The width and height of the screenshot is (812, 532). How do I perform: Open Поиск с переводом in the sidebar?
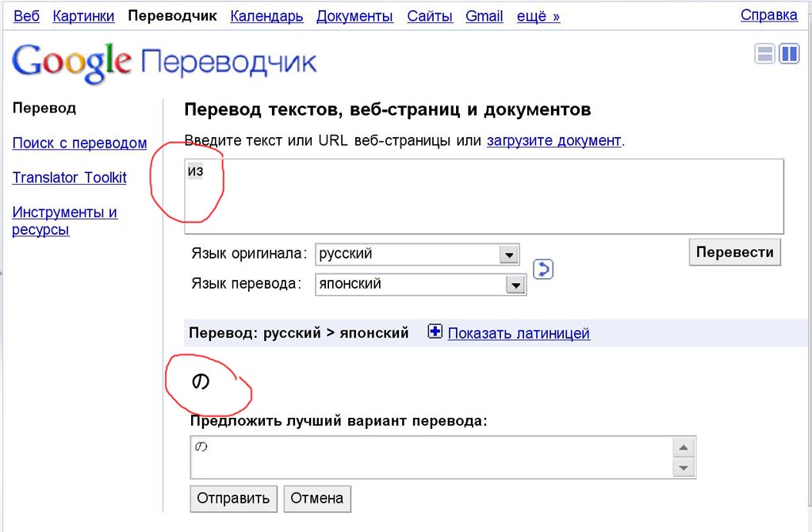pos(79,143)
